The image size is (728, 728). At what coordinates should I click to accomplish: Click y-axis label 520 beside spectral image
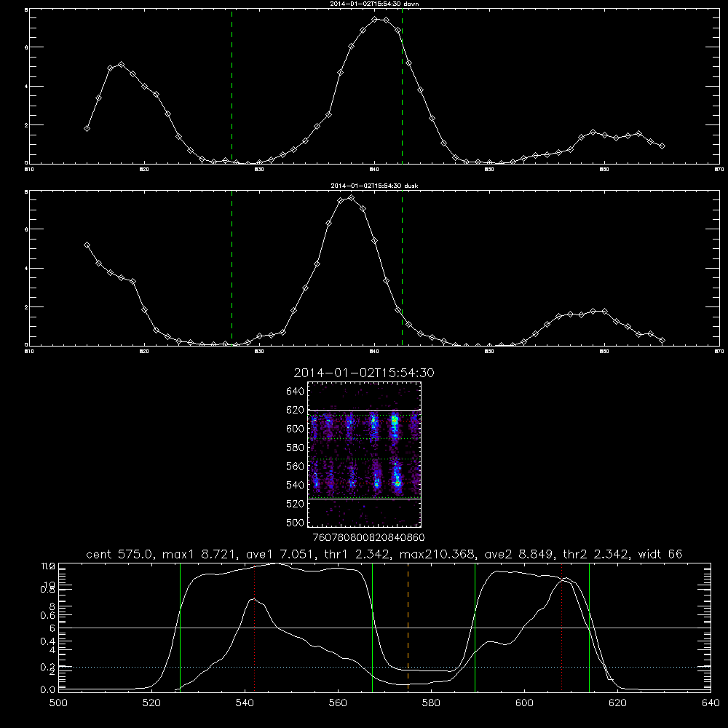[295, 504]
